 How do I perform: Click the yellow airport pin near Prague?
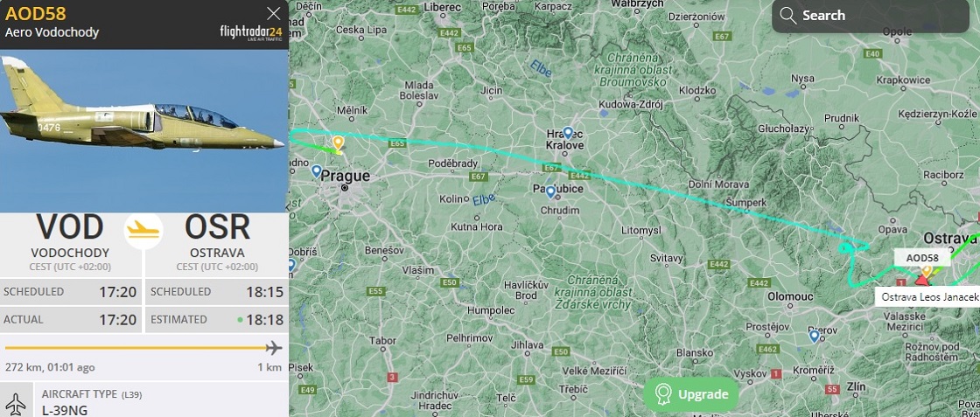coord(338,143)
